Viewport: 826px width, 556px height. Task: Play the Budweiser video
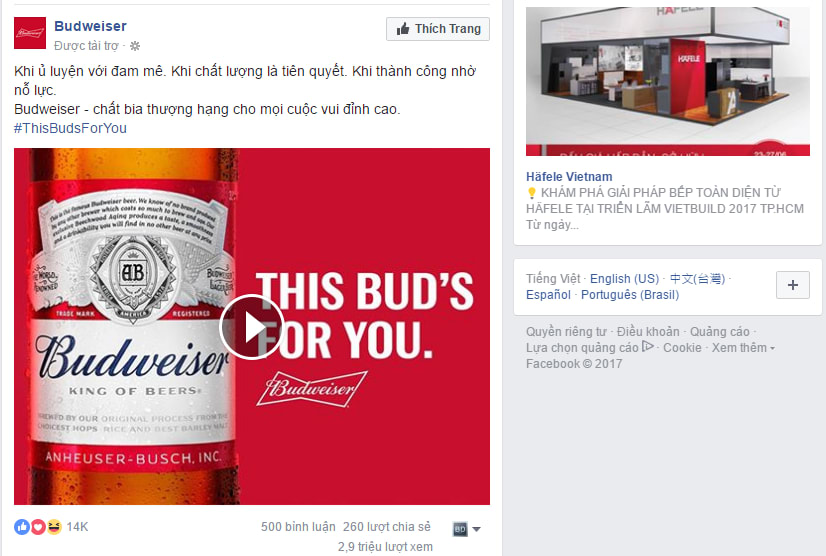point(252,327)
